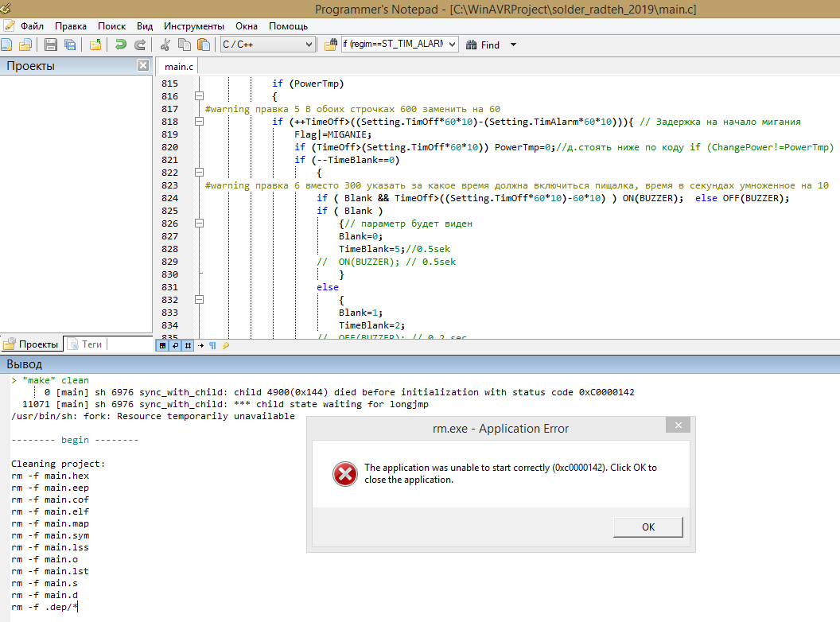Viewport: 840px width, 622px height.
Task: Switch to the Проекты bottom tab
Action: pos(32,344)
